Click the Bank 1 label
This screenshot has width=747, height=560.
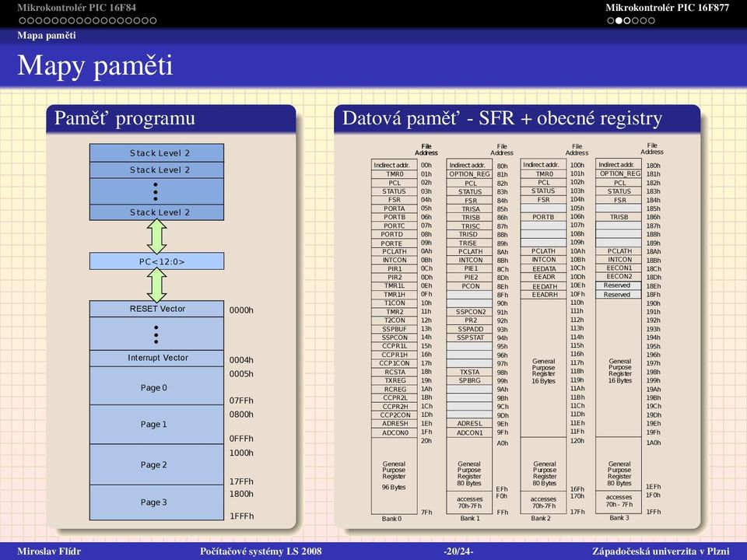point(470,518)
